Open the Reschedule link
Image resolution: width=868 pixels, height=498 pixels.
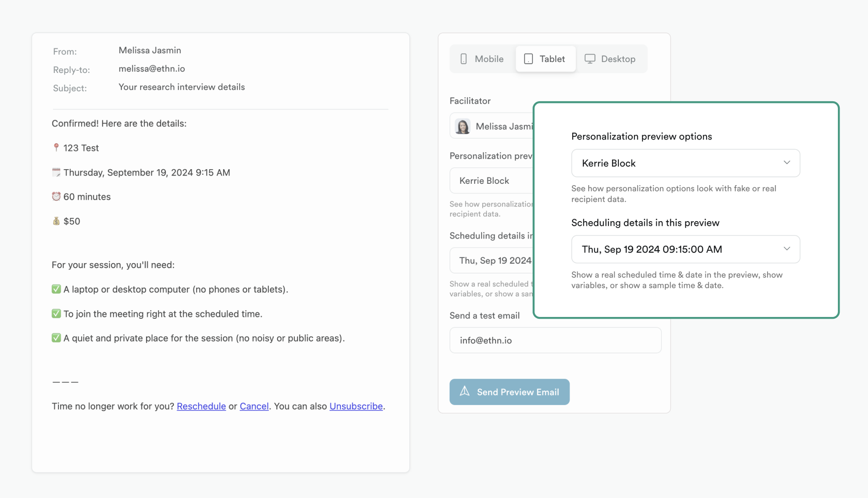tap(201, 406)
